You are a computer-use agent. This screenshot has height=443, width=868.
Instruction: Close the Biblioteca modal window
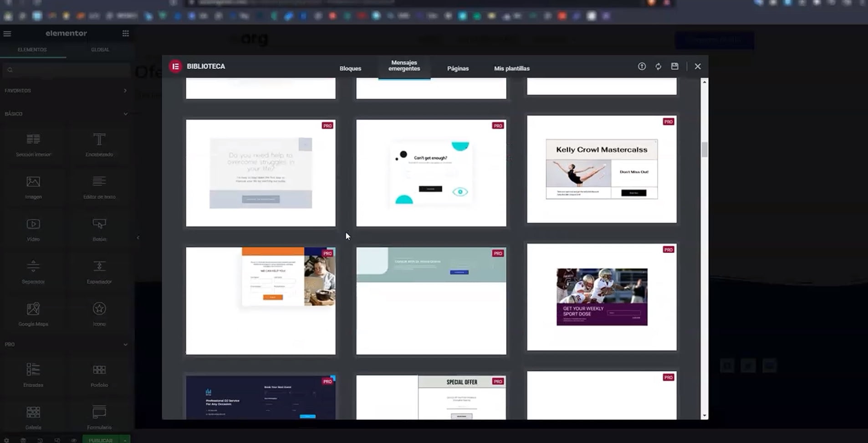pos(697,67)
